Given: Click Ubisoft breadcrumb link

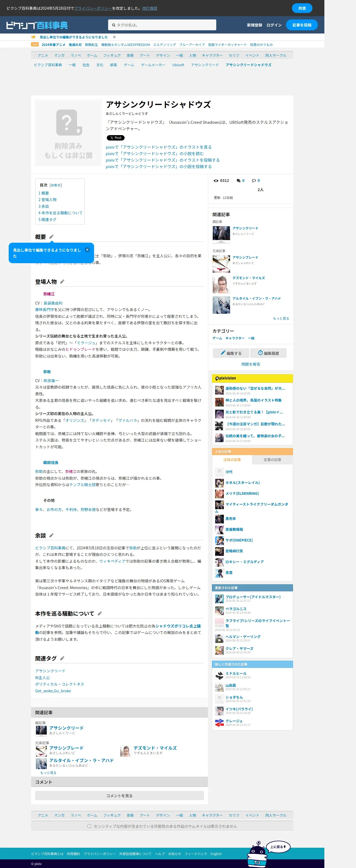Looking at the screenshot, I should [178, 65].
